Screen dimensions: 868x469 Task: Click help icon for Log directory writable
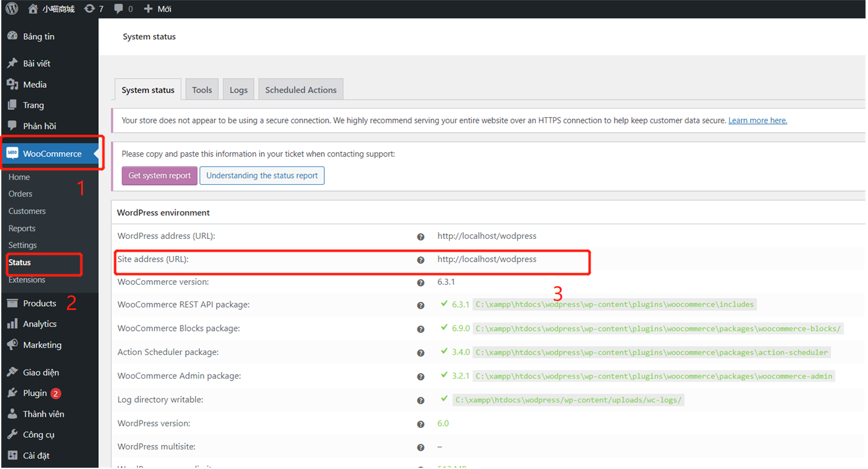[420, 400]
